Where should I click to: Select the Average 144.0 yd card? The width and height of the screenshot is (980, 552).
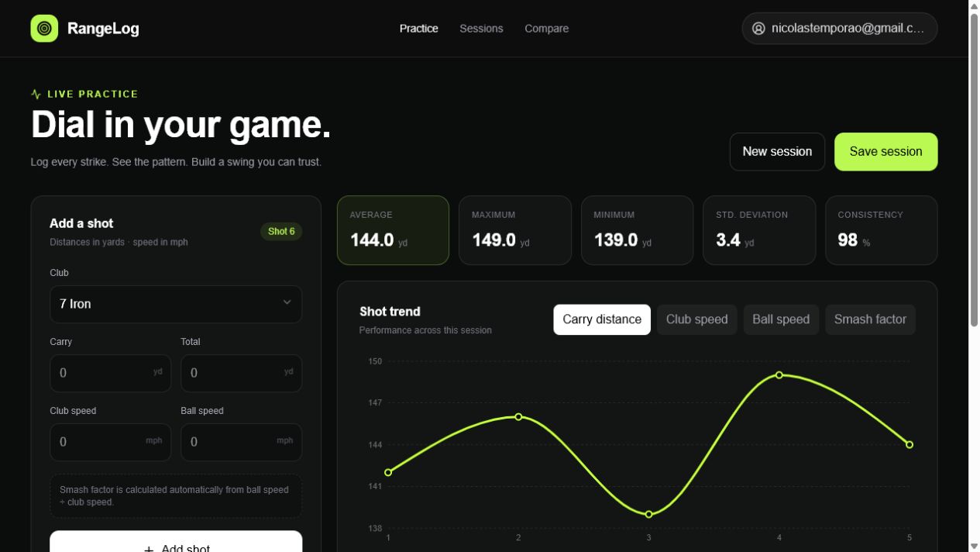point(393,230)
